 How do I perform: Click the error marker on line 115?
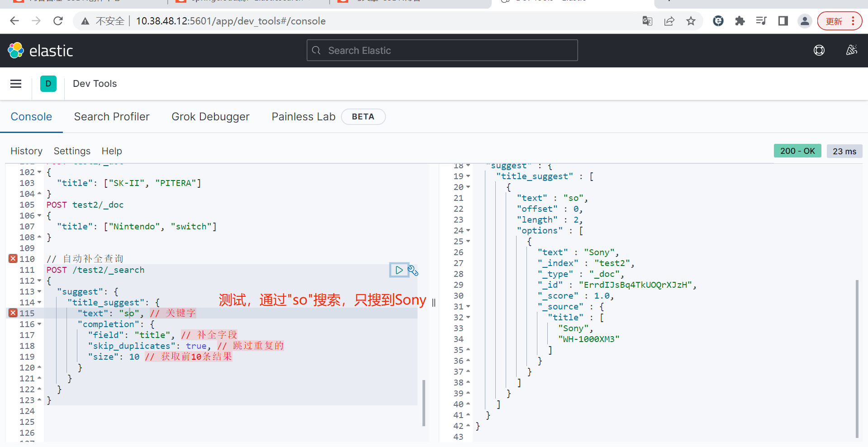point(13,313)
